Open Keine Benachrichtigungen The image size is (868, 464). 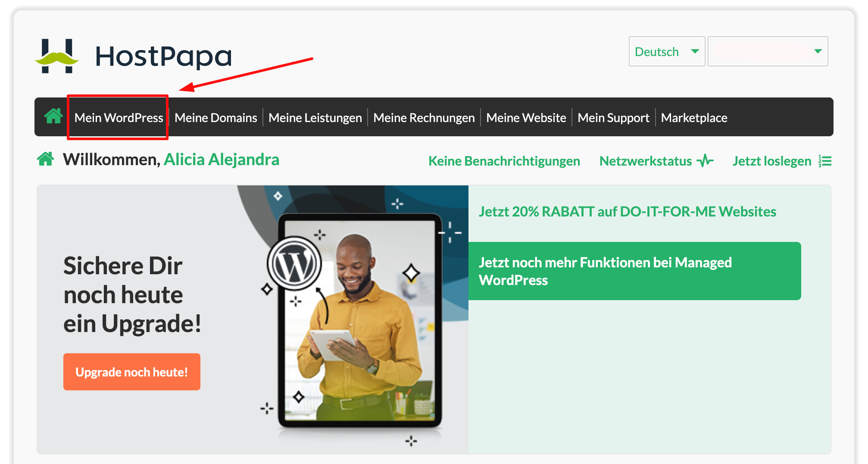pos(504,160)
